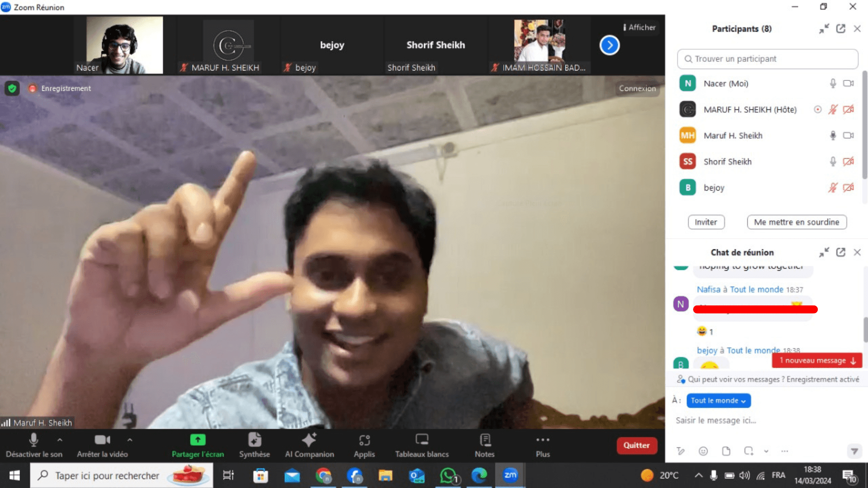Click Trouver un participant search field
The width and height of the screenshot is (868, 488).
(x=767, y=59)
